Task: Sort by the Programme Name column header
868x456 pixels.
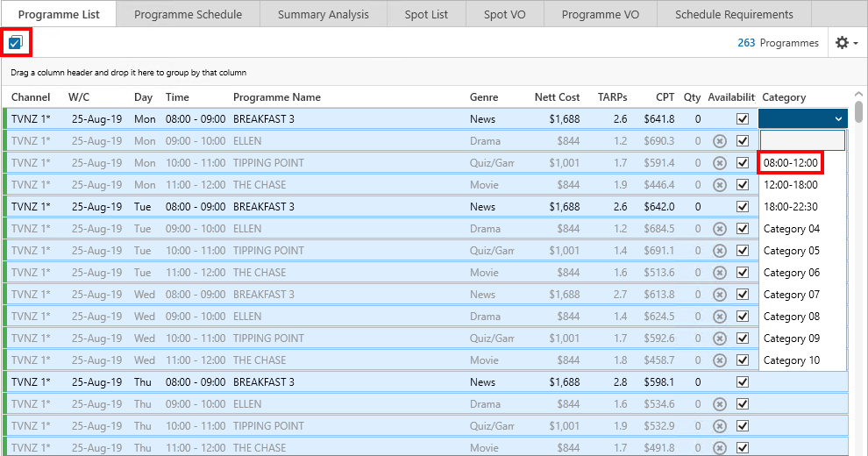Action: coord(277,96)
